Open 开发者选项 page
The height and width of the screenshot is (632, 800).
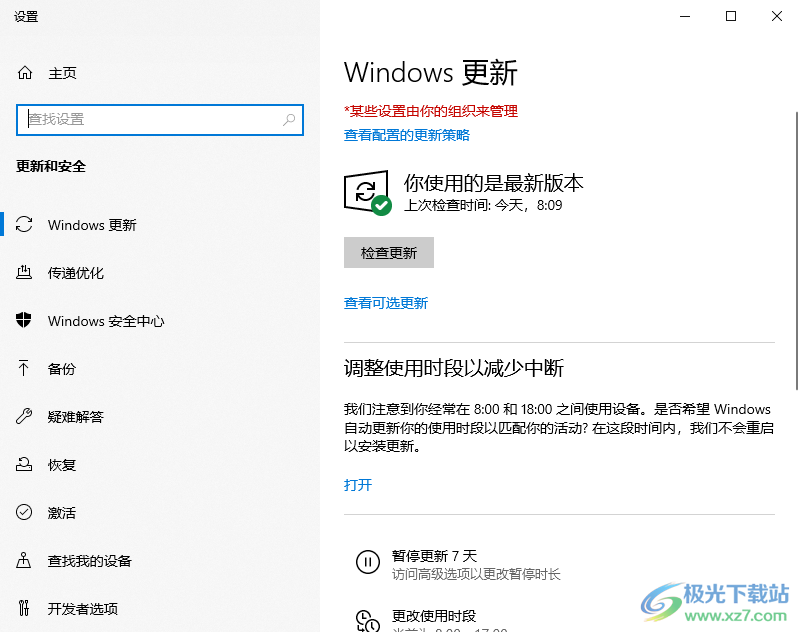click(83, 609)
